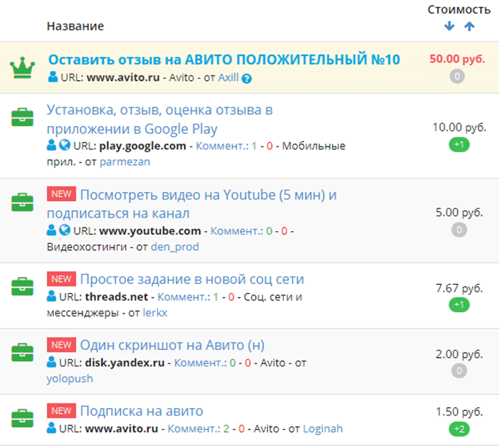499x448 pixels.
Task: Click briefcase icon of Один скриншот task
Action: [23, 352]
